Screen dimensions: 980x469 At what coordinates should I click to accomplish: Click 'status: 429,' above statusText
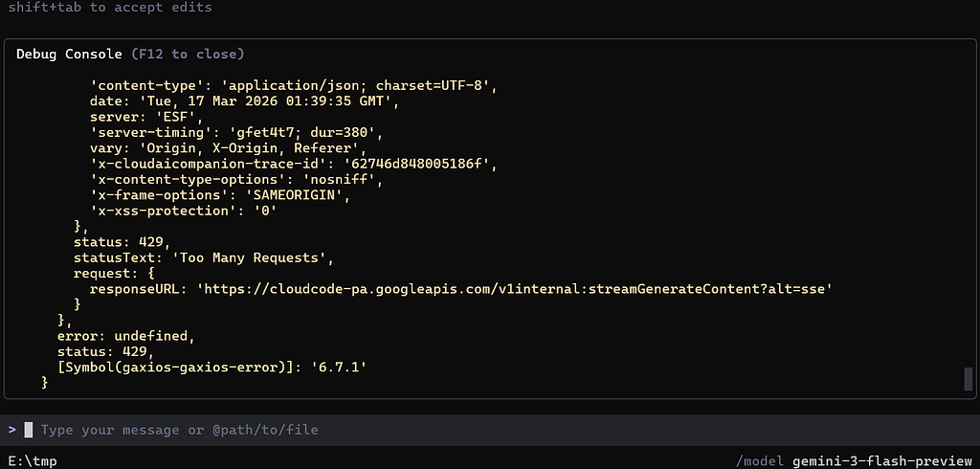tap(122, 242)
